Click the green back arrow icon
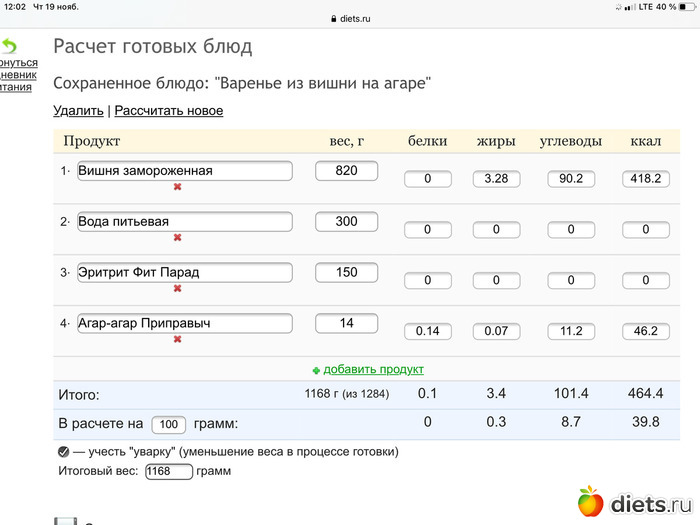The width and height of the screenshot is (700, 525). point(9,46)
